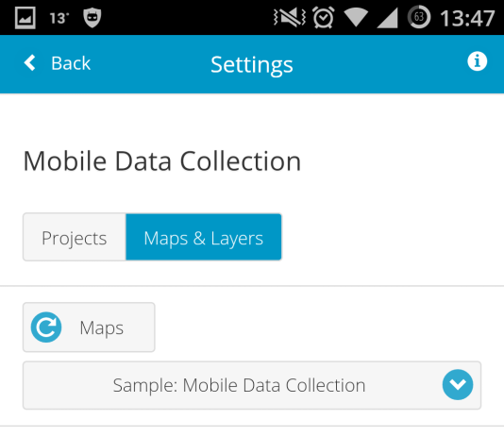Viewport: 504px width, 436px height.
Task: Tap the 13° temperature indicator
Action: coord(59,18)
